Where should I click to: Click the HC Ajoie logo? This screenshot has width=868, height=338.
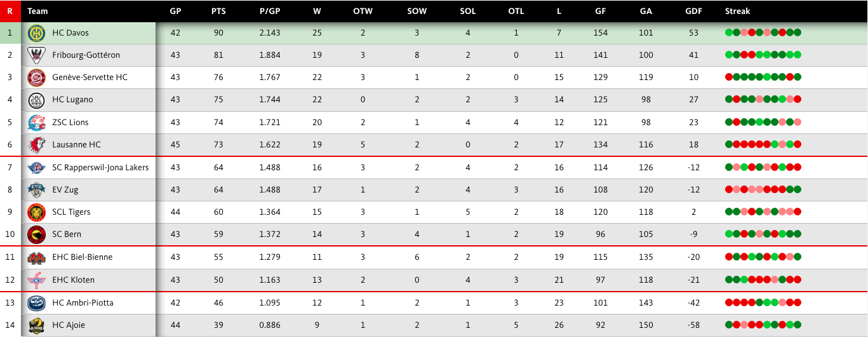(x=36, y=325)
